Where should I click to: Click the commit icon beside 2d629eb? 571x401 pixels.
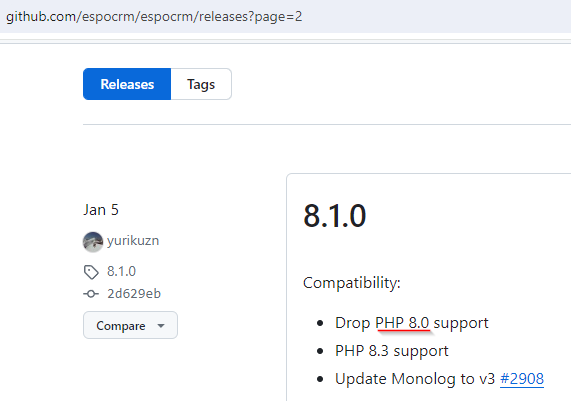[x=91, y=294]
